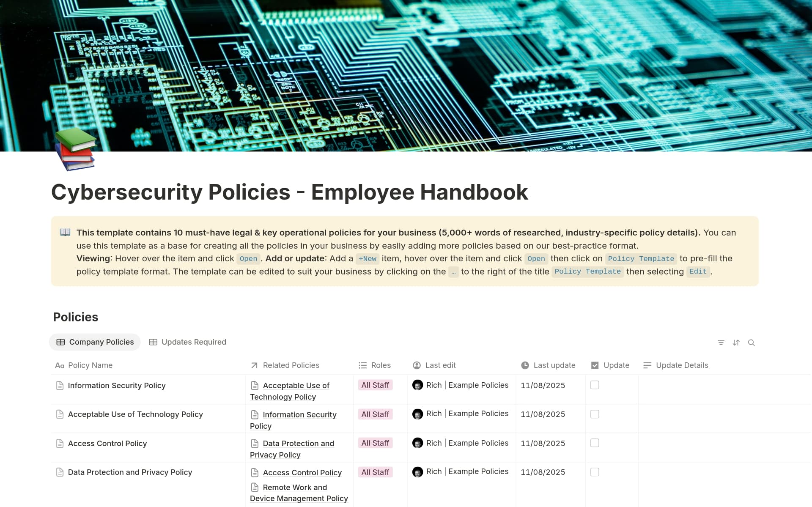Click Rich's avatar in the Last edit column
The width and height of the screenshot is (812, 507).
coord(418,385)
